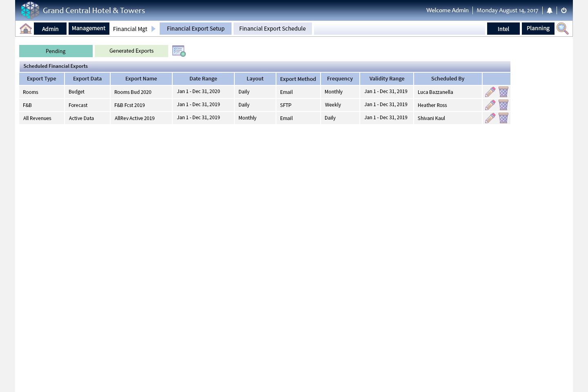Open the Financial Export Schedule tab
Image resolution: width=588 pixels, height=392 pixels.
point(272,29)
